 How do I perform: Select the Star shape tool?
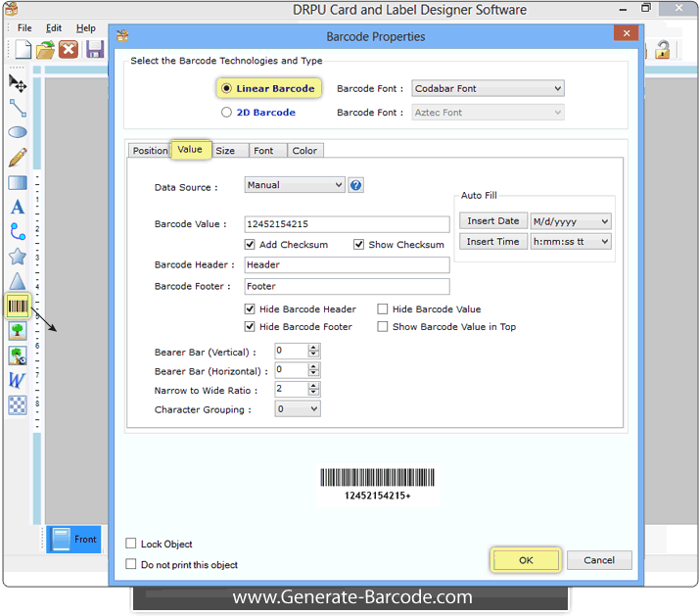pos(18,257)
